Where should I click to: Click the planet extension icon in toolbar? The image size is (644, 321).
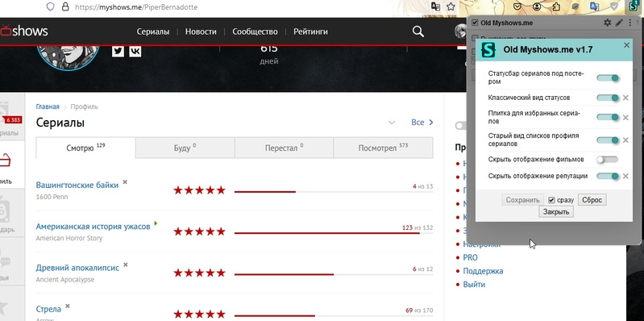tap(575, 6)
